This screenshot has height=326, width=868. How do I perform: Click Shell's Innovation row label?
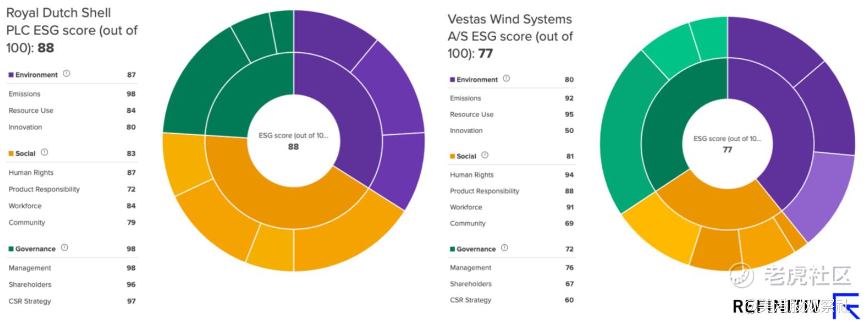26,127
